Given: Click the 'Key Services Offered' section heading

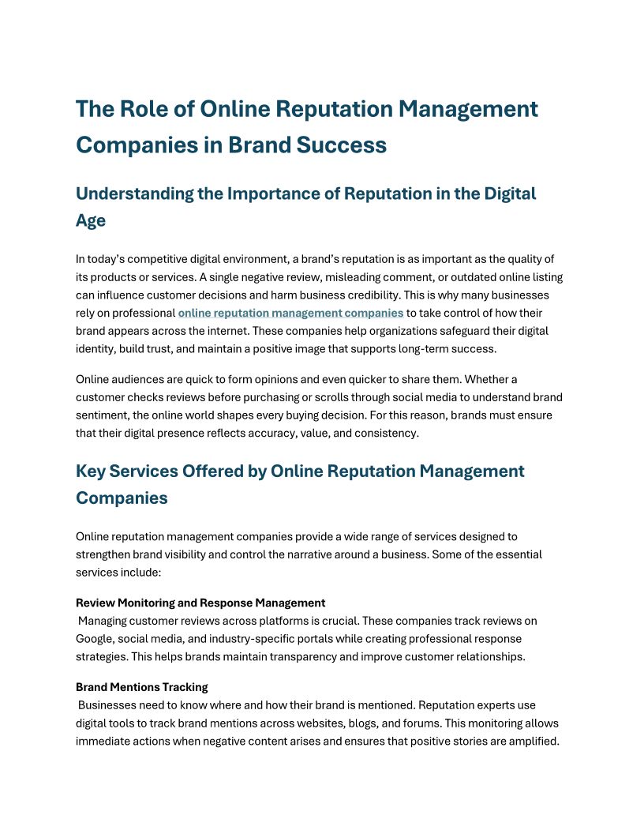Looking at the screenshot, I should 300,471.
